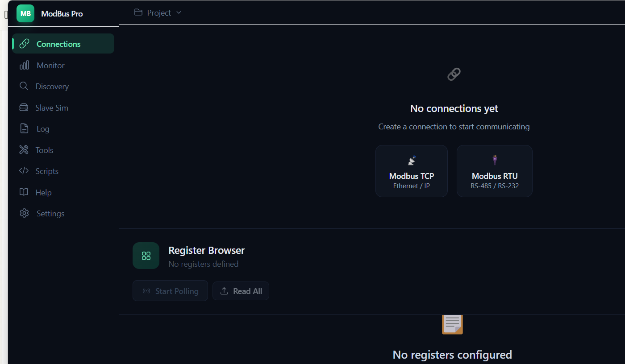Create a Modbus TCP connection
Viewport: 625px width, 364px height.
(x=412, y=171)
